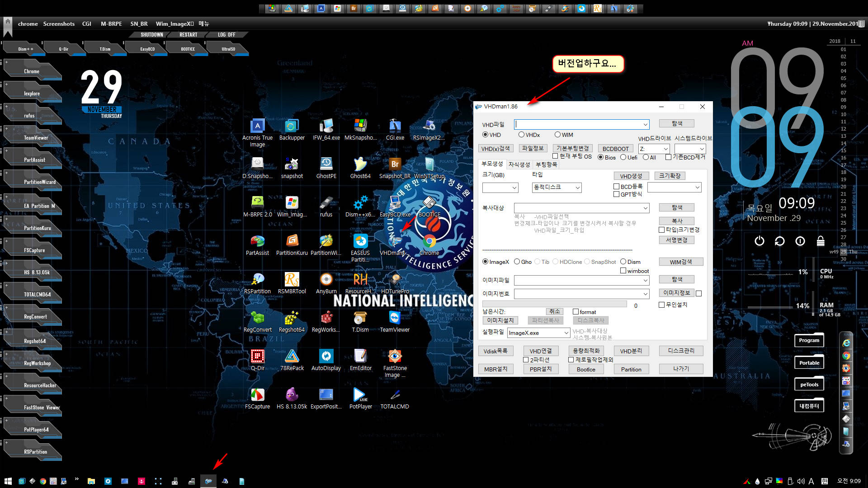Image resolution: width=868 pixels, height=488 pixels.
Task: Click the 디스크관리 button
Action: 681,351
